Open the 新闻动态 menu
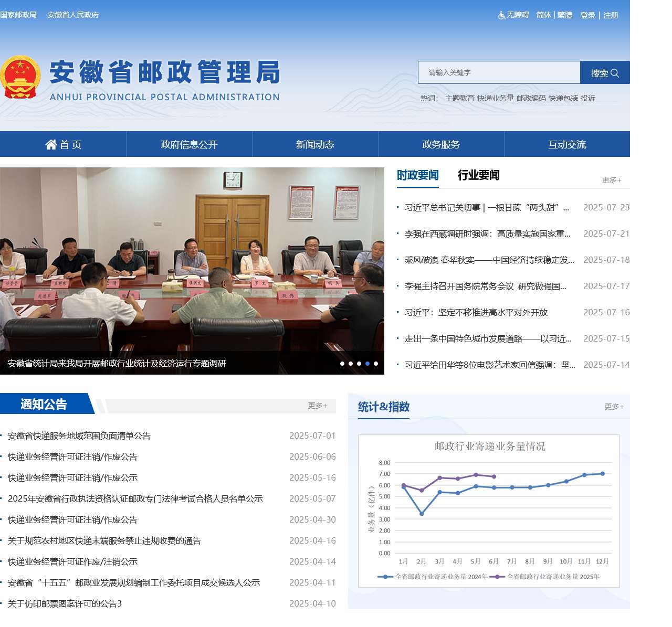 pyautogui.click(x=315, y=144)
